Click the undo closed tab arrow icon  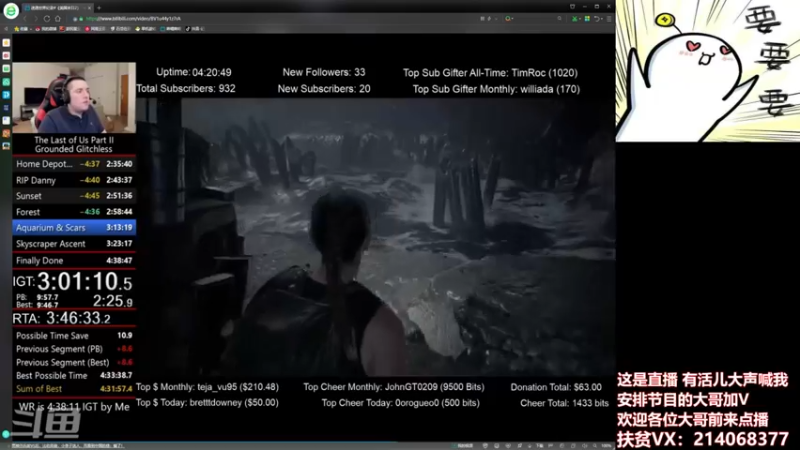(597, 19)
